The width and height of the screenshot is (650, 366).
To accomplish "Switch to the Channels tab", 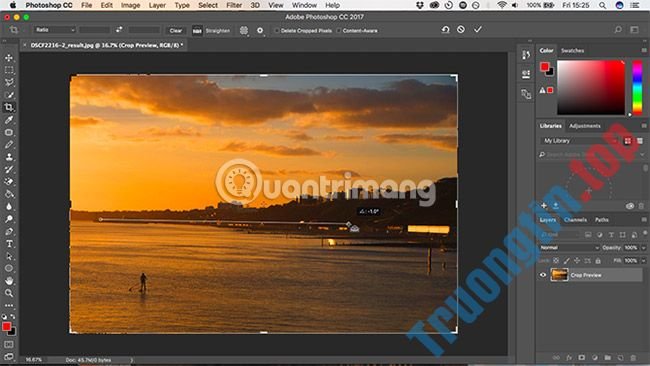I will (575, 220).
